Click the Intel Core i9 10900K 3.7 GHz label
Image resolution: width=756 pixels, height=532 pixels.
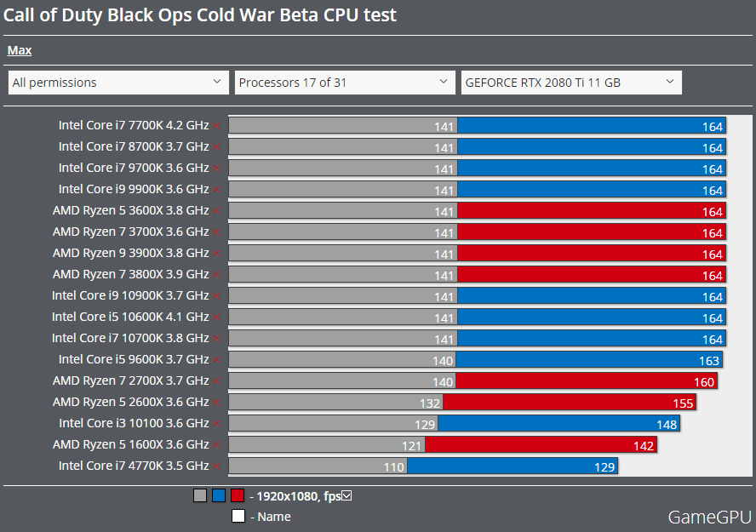point(130,295)
